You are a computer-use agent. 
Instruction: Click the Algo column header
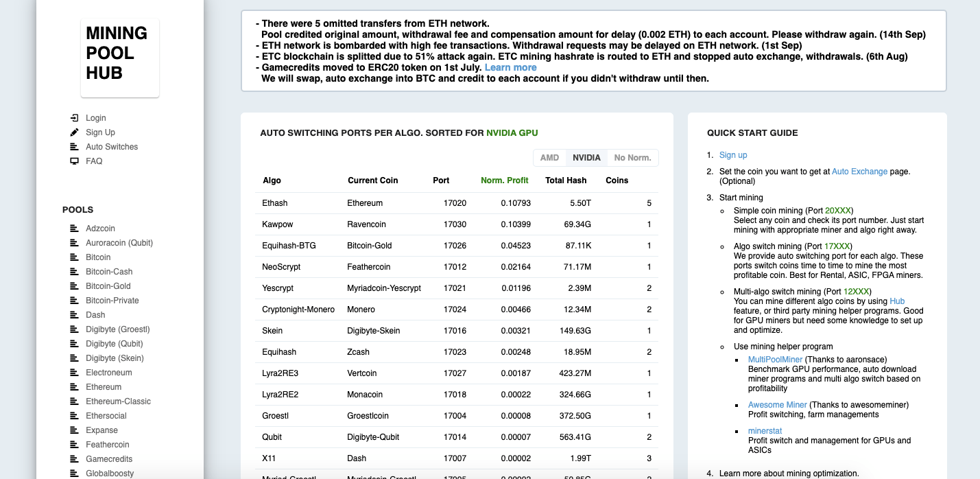point(272,180)
